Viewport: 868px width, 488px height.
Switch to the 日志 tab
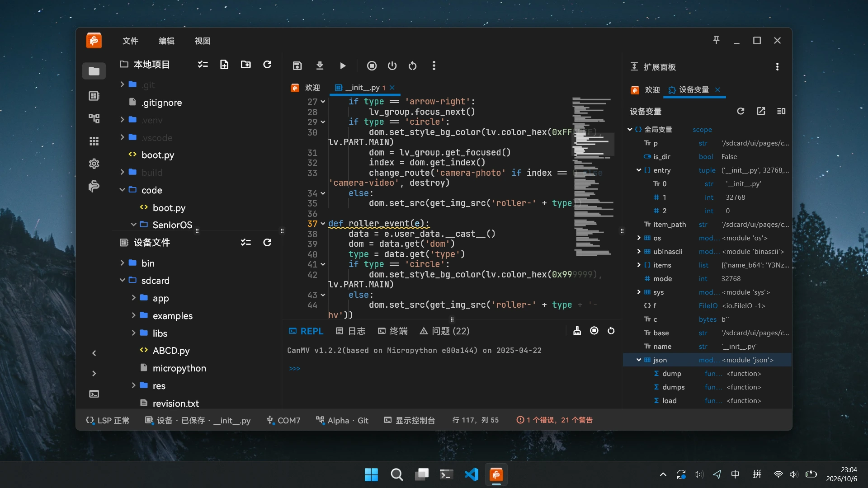[351, 331]
